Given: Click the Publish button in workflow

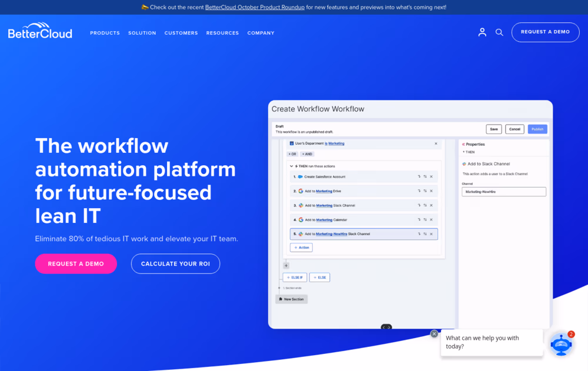Looking at the screenshot, I should pyautogui.click(x=537, y=129).
